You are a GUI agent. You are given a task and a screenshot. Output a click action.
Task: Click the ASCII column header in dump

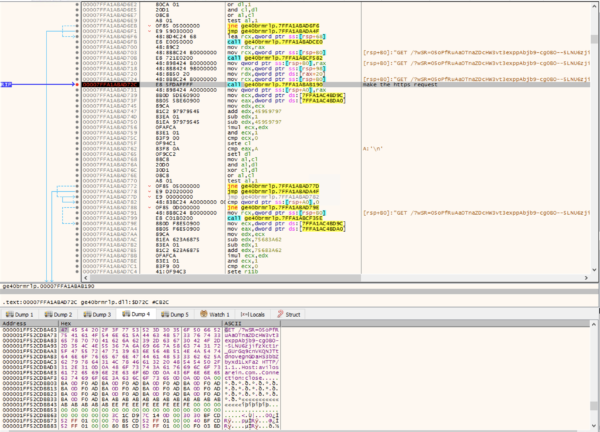pos(251,324)
